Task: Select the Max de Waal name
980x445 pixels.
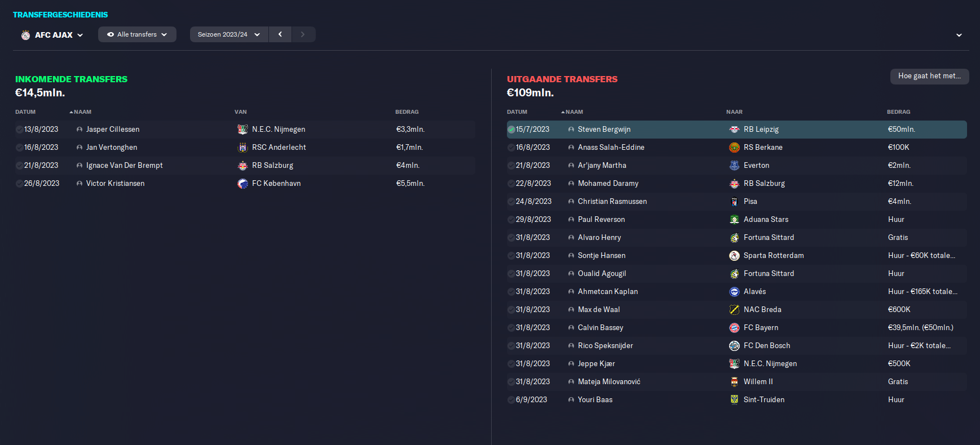Action: (599, 310)
